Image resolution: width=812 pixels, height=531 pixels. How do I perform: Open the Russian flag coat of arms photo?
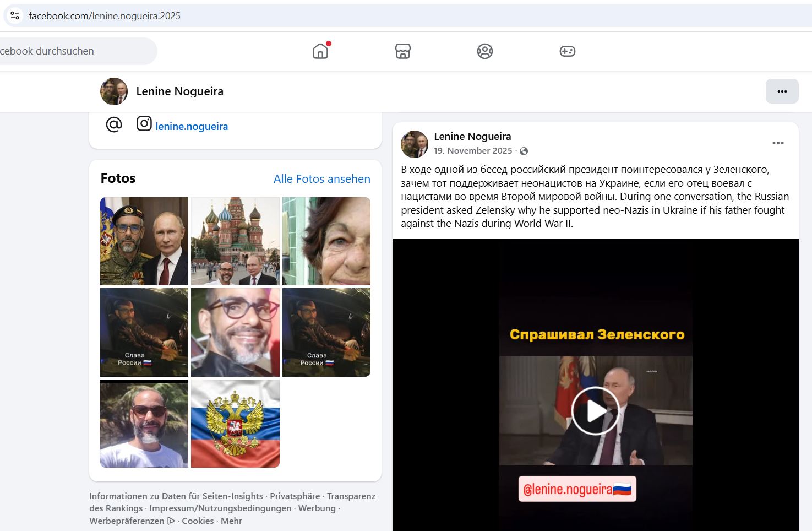click(235, 424)
